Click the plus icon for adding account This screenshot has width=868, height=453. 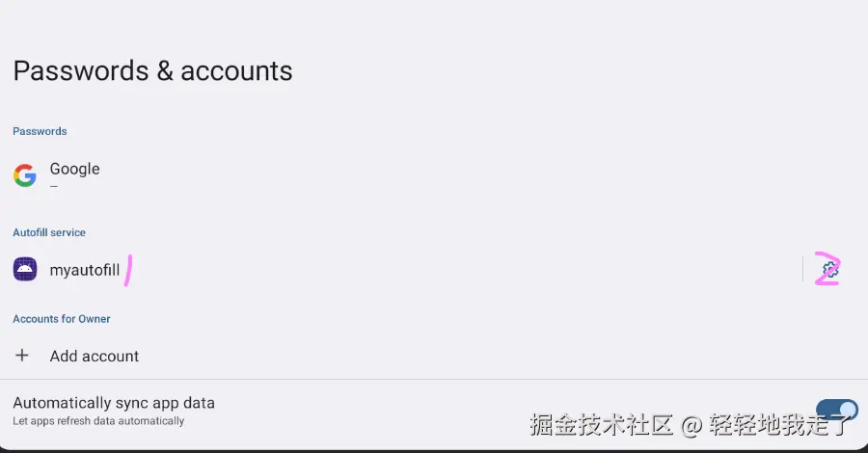22,355
